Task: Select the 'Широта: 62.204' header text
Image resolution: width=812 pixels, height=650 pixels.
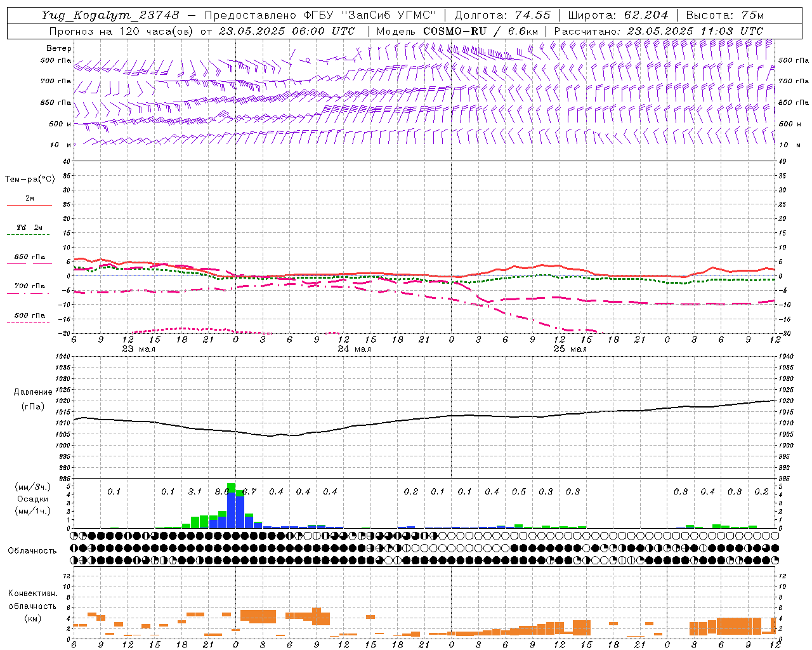Action: (x=618, y=15)
